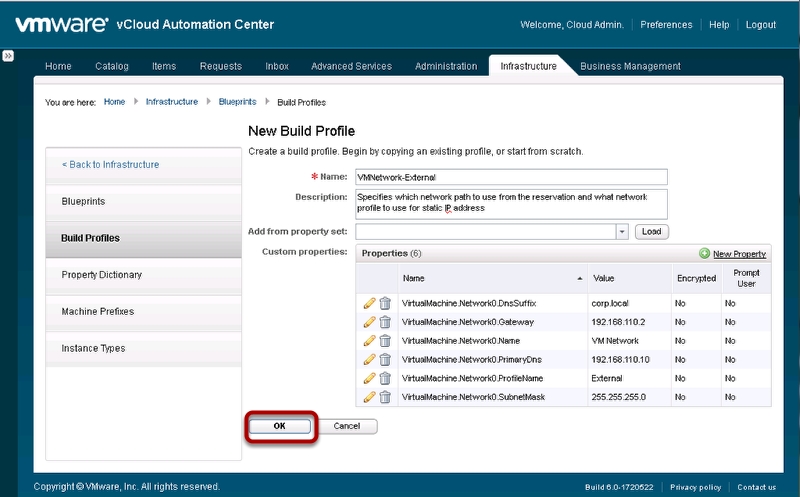Edit the Gateway property with pencil icon
This screenshot has height=497, width=800.
(369, 322)
